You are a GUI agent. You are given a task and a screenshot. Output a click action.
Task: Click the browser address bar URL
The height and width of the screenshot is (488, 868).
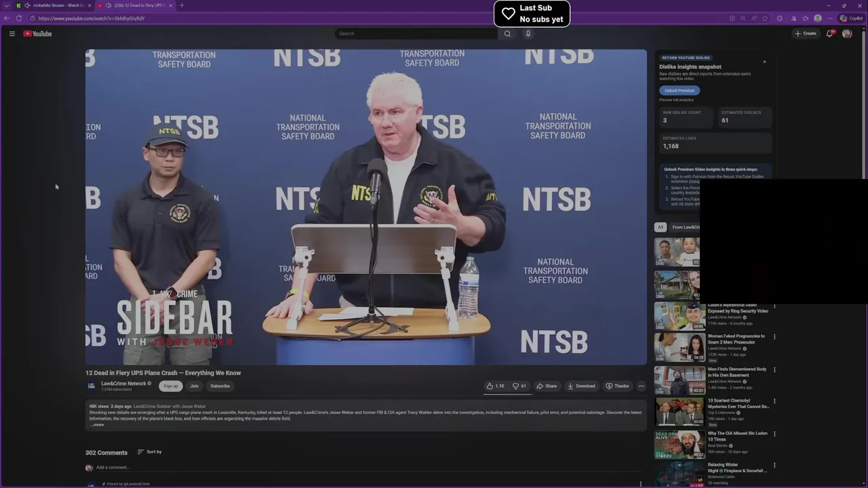(92, 18)
